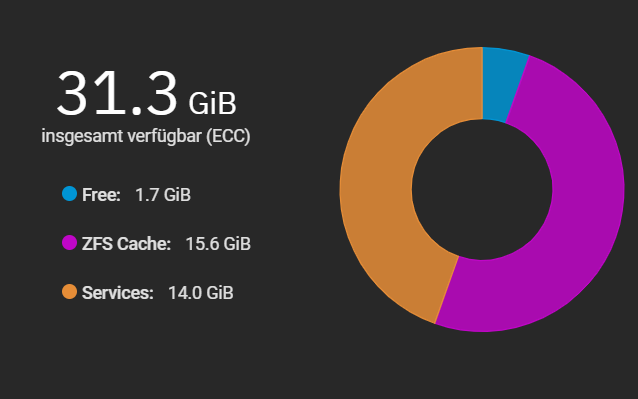This screenshot has width=638, height=399.
Task: Select the blue Free slice in donut chart
Action: coord(500,84)
